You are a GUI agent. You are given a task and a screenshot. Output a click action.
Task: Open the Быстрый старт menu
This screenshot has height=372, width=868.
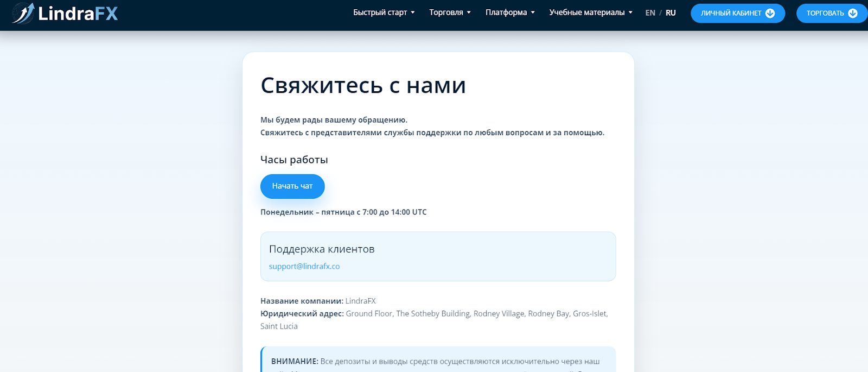pos(384,12)
